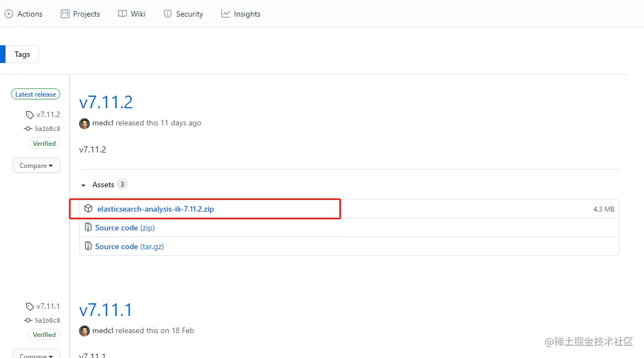644x358 pixels.
Task: Click medcl's avatar under v7.11.2
Action: pyautogui.click(x=84, y=123)
